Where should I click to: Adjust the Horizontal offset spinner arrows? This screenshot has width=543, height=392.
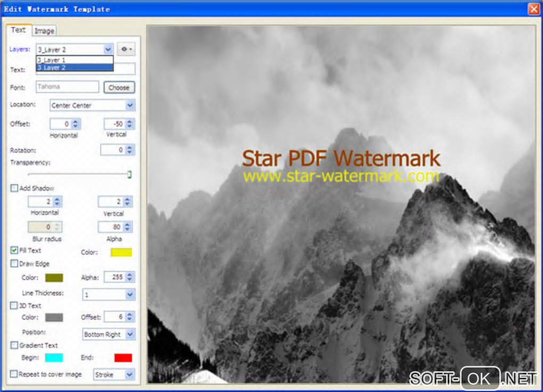click(76, 124)
